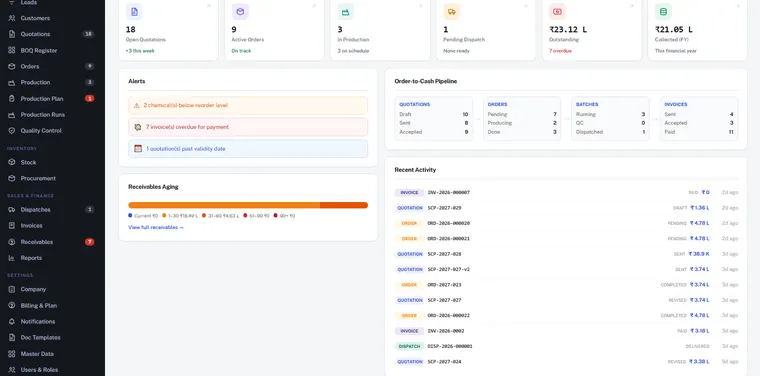
Task: Click the Invoices icon in sidebar
Action: [x=12, y=226]
